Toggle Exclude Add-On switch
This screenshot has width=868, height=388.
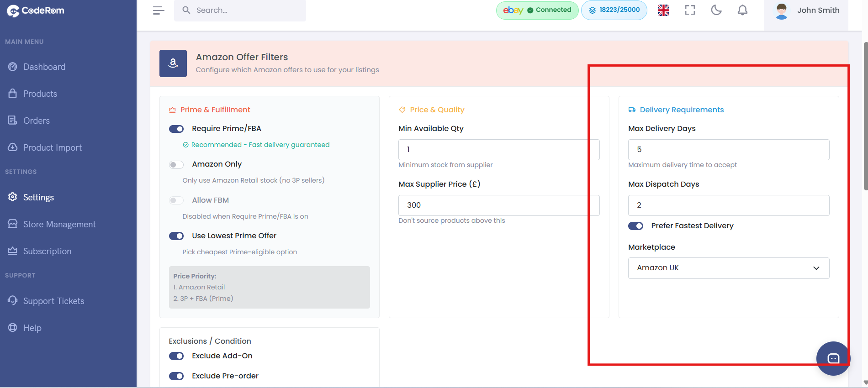point(176,356)
